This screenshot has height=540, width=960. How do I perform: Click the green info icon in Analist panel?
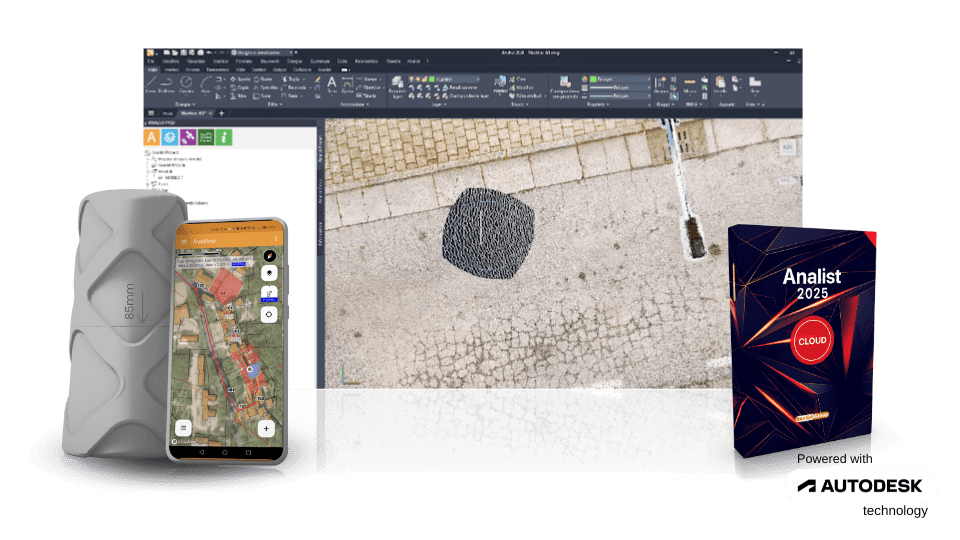click(x=223, y=137)
